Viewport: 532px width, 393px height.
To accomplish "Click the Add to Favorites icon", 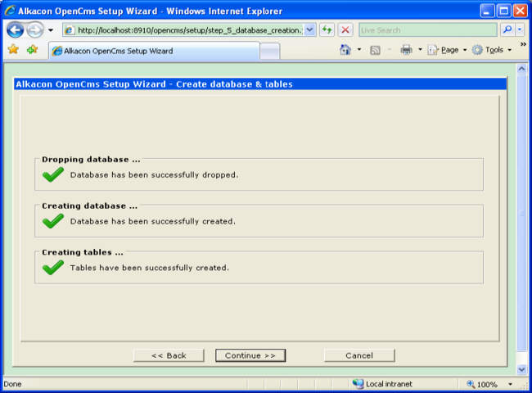I will (33, 50).
